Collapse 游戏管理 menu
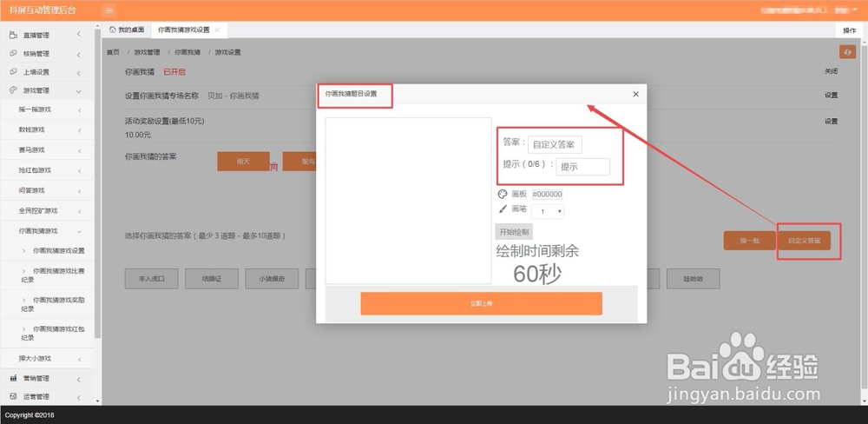The height and width of the screenshot is (424, 868). [79, 91]
